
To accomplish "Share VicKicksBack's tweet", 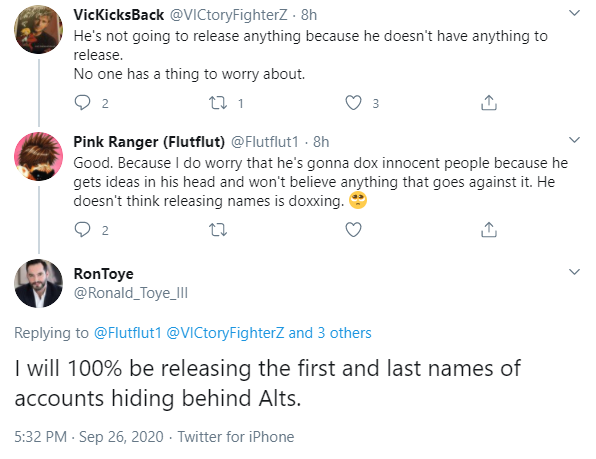I will coord(489,103).
